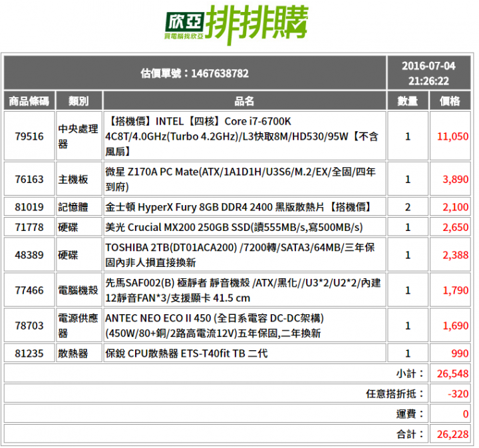
Task: Click the price 2,100
Action: coord(456,207)
